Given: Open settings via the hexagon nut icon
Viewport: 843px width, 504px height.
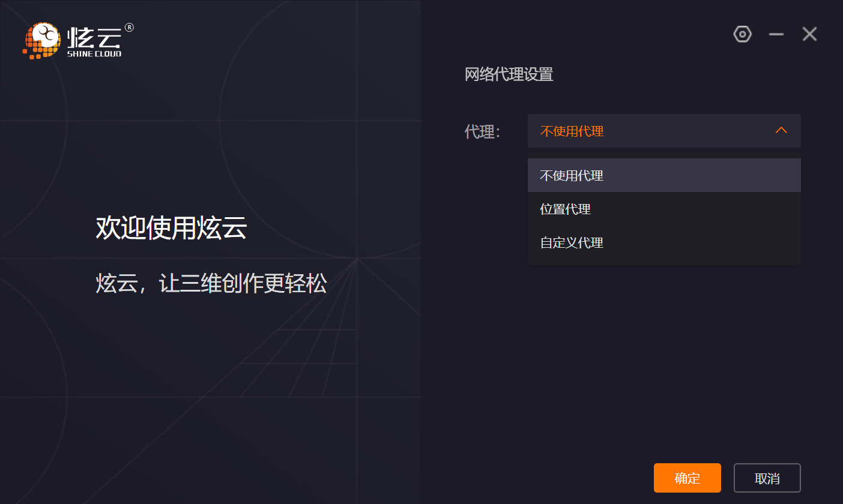Looking at the screenshot, I should pyautogui.click(x=743, y=34).
